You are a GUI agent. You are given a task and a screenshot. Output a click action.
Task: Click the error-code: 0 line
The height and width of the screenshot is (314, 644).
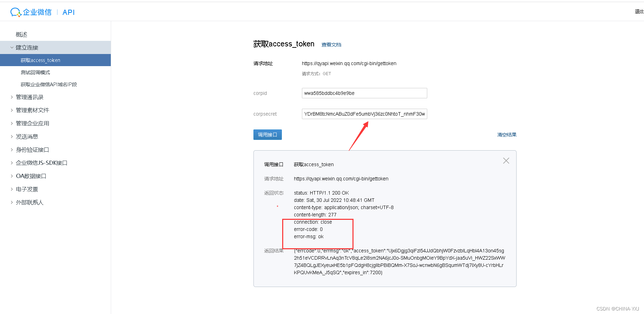pos(308,229)
